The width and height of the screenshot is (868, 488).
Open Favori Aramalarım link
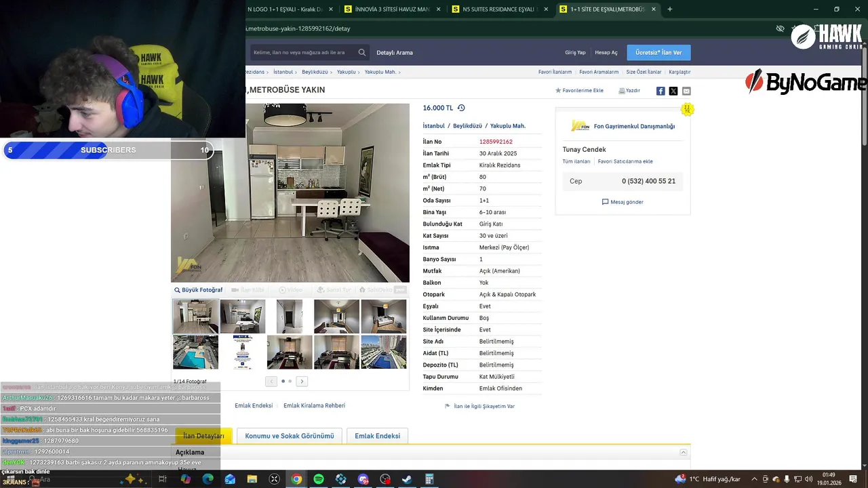(599, 72)
